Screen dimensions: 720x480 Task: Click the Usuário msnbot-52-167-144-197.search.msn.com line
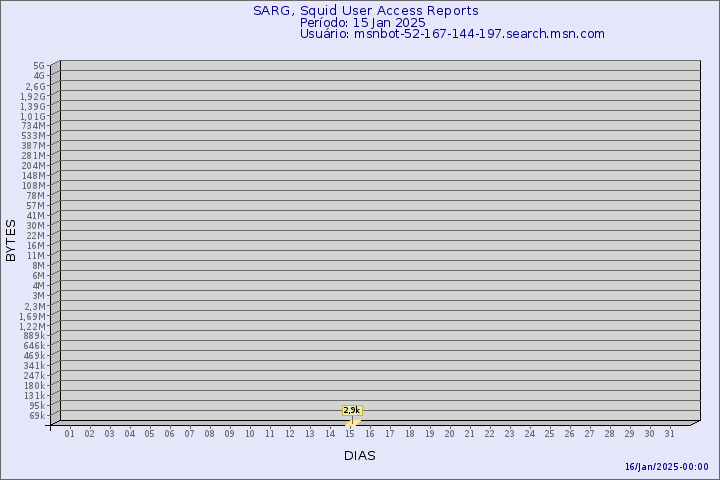[x=452, y=34]
